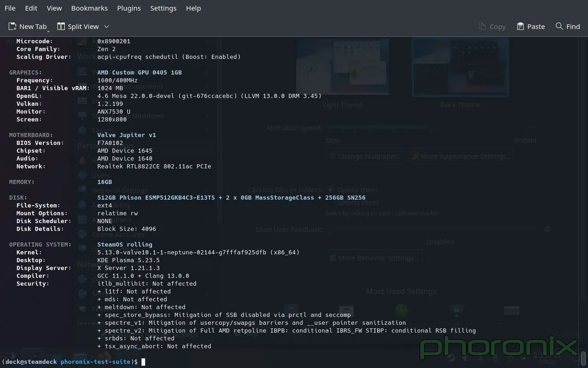Open Find search with magnifier button

pyautogui.click(x=568, y=27)
